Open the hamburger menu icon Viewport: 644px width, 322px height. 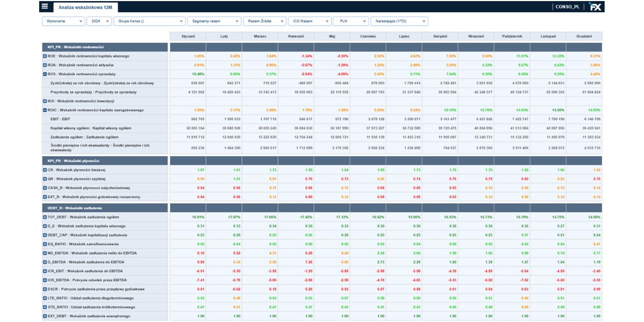tap(45, 6)
